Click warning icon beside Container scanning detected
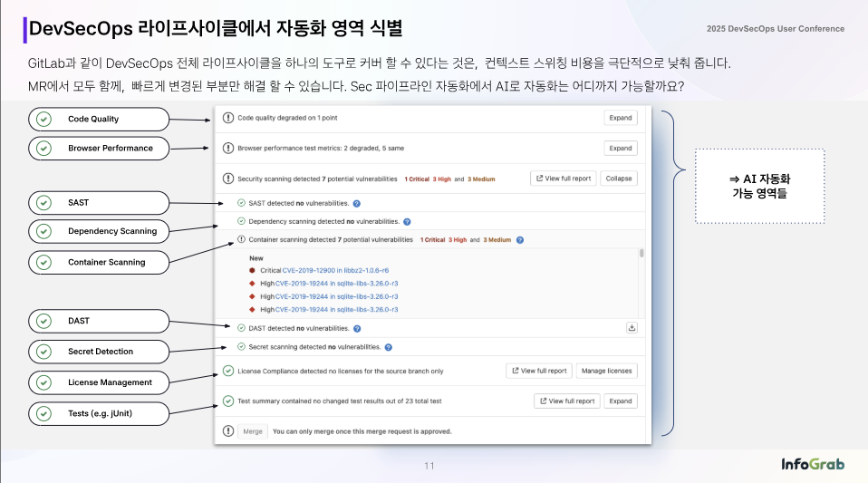The width and height of the screenshot is (868, 483). tap(241, 239)
